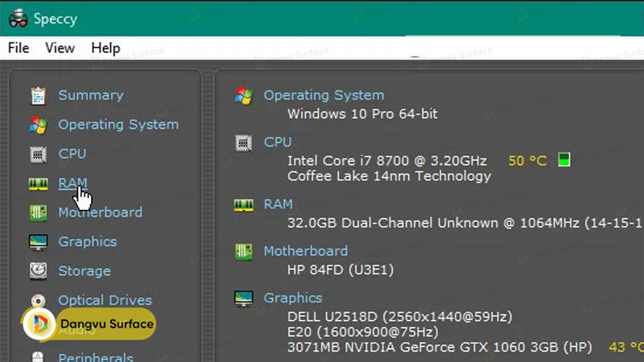Click the Motherboard heading in summary panel
Screen dimensions: 644x362
click(x=306, y=251)
